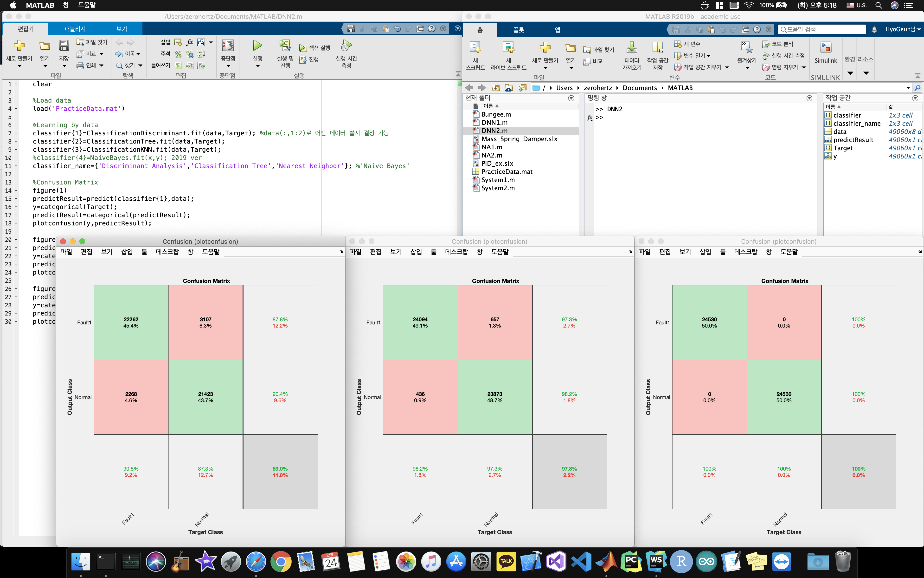Click the 22262 cell in first confusion matrix

(131, 322)
